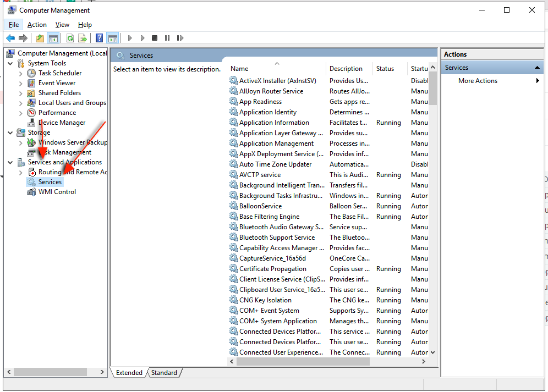Click the services list scroll right arrow
The image size is (548, 392).
pyautogui.click(x=424, y=362)
